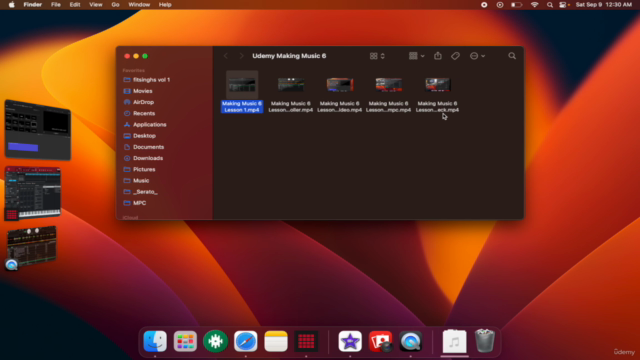The image size is (640, 360).
Task: Open top Stage Manager window thumbnail
Action: coord(38,130)
